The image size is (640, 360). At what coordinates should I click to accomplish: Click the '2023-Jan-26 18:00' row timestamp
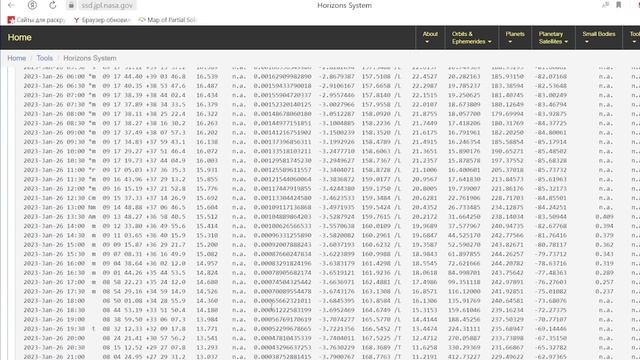pos(54,301)
